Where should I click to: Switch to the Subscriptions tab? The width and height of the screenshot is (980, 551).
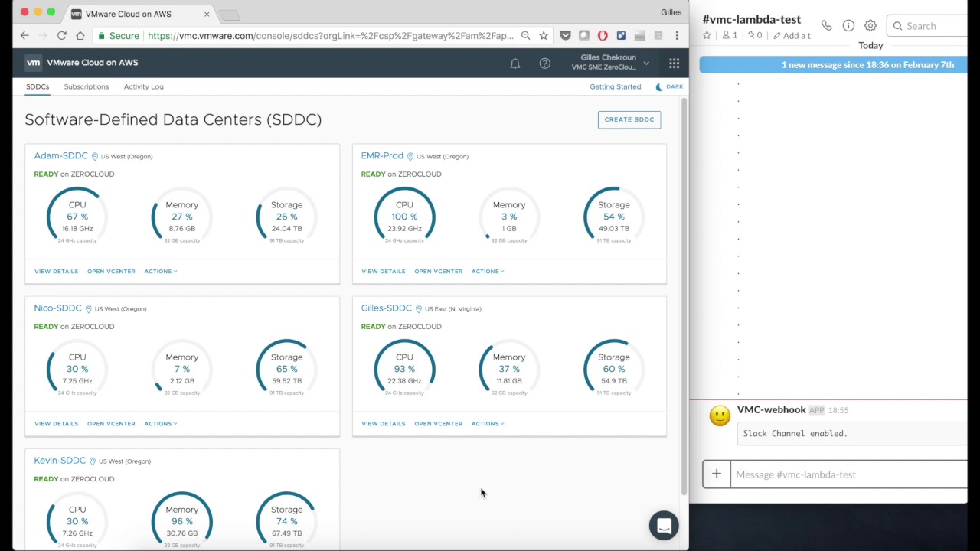point(87,86)
